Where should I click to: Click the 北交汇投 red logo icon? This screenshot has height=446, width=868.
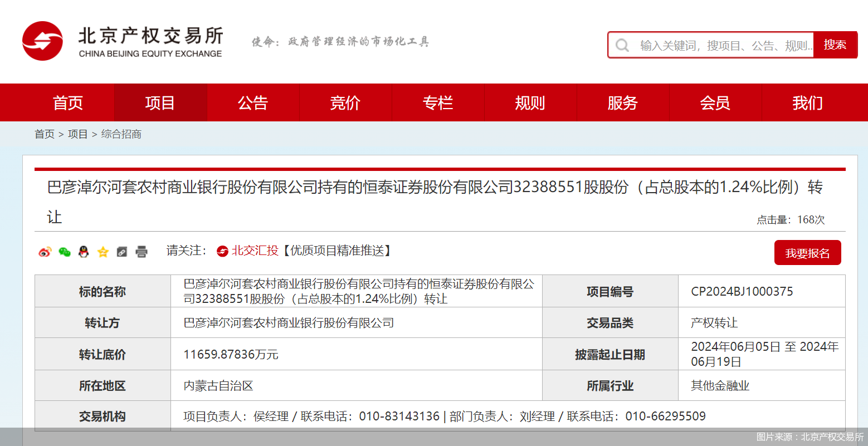222,251
